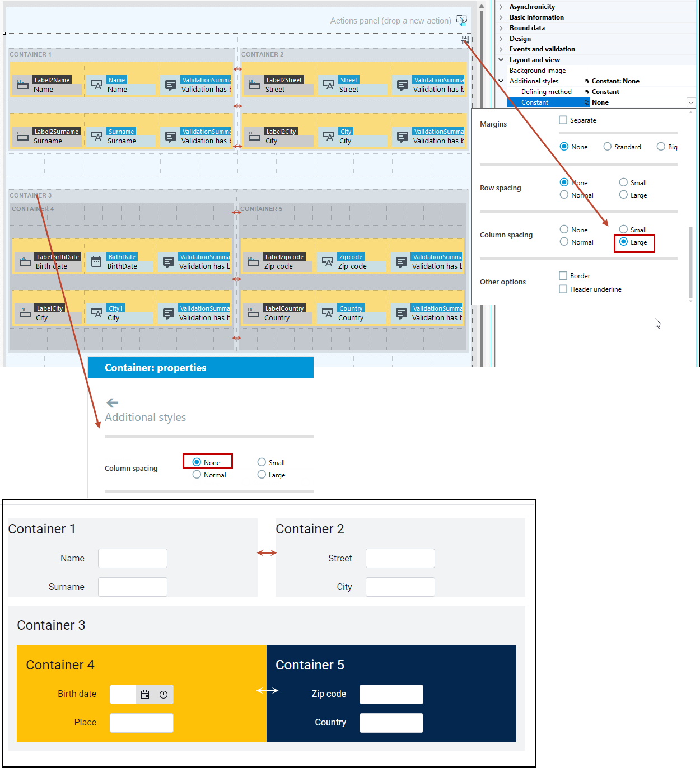Enable the Header underline checkbox
The width and height of the screenshot is (700, 768).
563,289
